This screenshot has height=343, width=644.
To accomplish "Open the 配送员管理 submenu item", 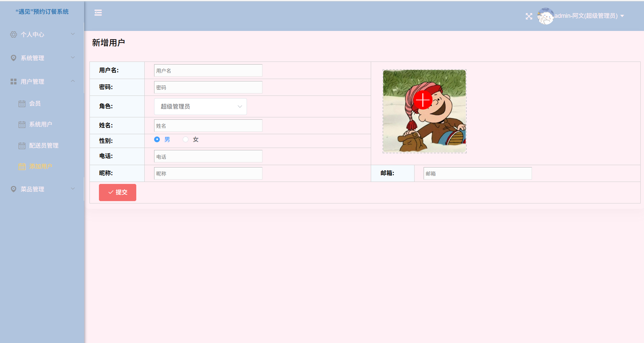I will click(42, 146).
